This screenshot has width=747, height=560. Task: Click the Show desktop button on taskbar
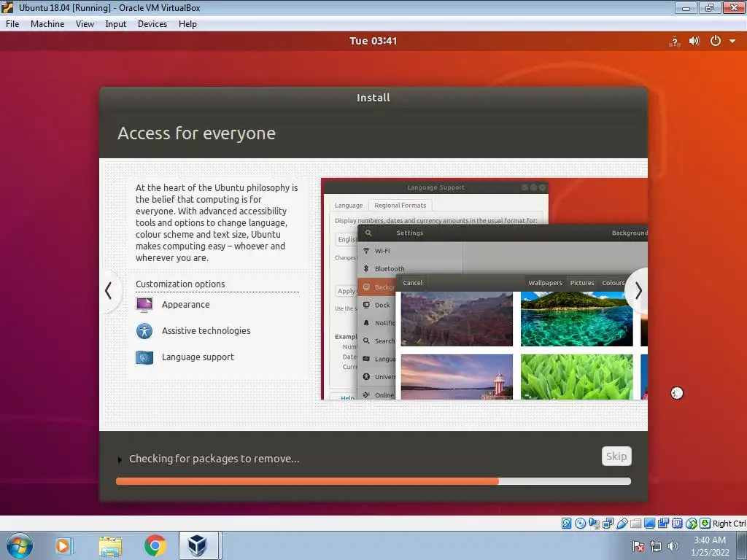[x=743, y=545]
